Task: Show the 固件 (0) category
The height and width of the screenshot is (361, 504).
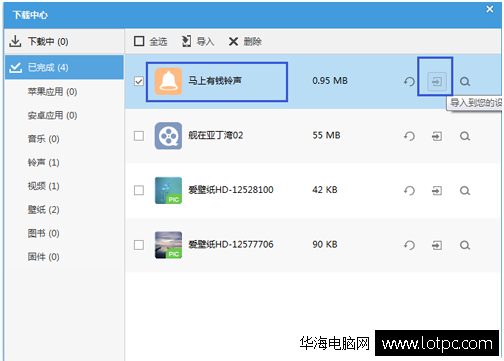Action: click(x=43, y=257)
